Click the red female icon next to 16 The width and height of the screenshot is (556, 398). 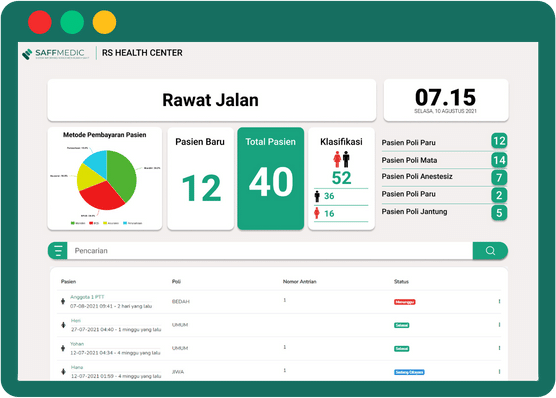coord(317,213)
